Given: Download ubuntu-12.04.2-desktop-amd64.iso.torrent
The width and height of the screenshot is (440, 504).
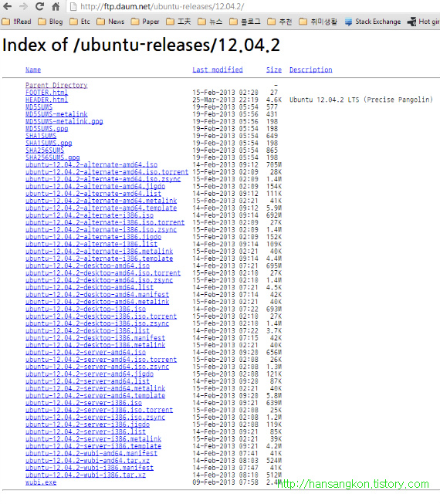Looking at the screenshot, I should (x=103, y=273).
